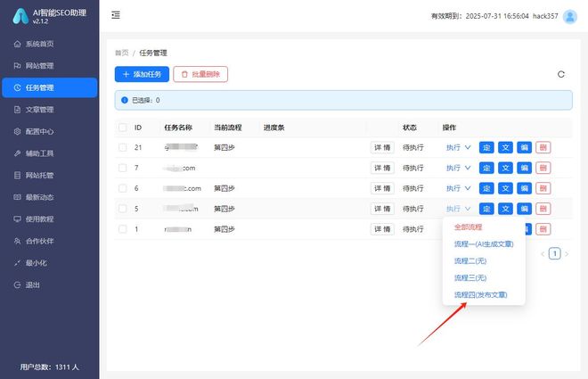Click the refresh icon above table
This screenshot has height=379, width=588.
[x=560, y=74]
